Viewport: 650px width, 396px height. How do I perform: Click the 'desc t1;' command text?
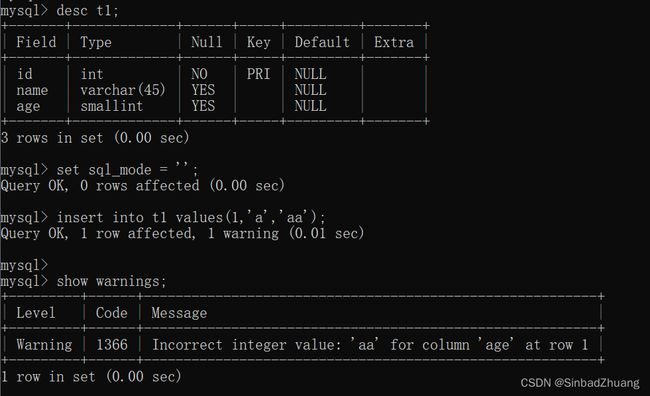(87, 10)
